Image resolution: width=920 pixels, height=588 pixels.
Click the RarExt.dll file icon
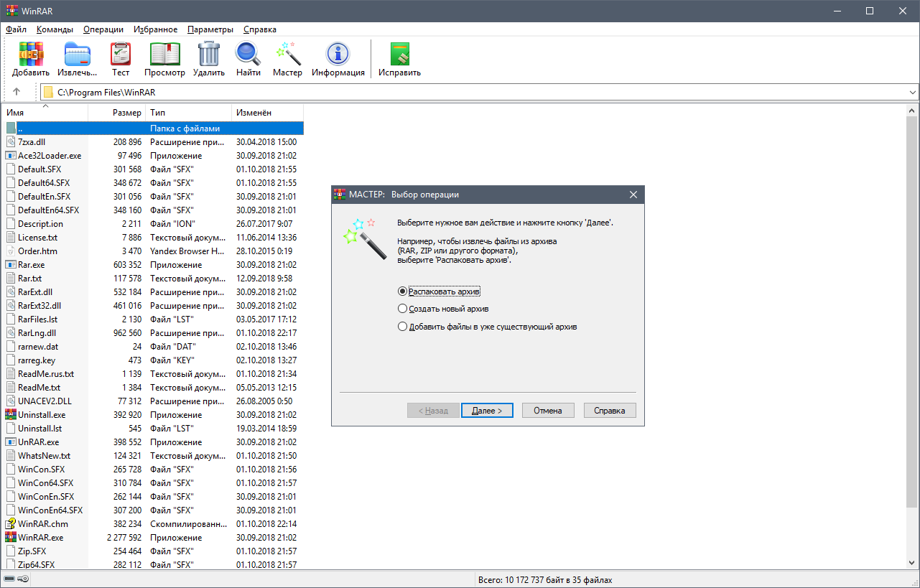tap(11, 291)
